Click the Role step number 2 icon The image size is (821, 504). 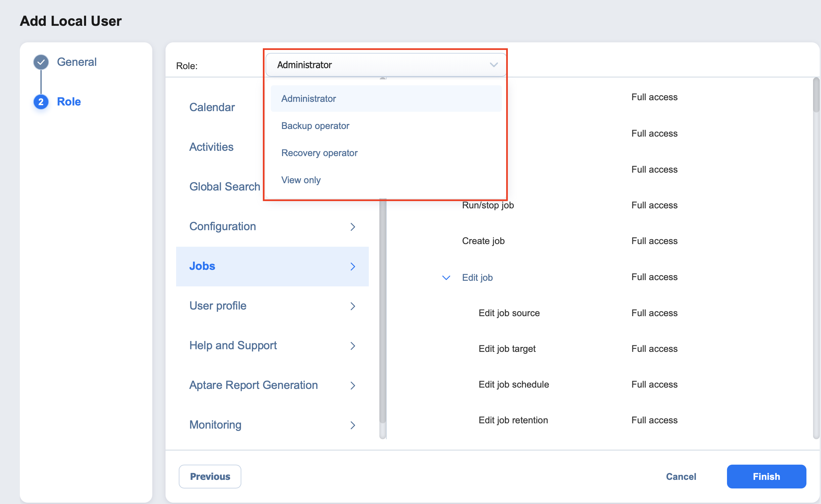[41, 102]
